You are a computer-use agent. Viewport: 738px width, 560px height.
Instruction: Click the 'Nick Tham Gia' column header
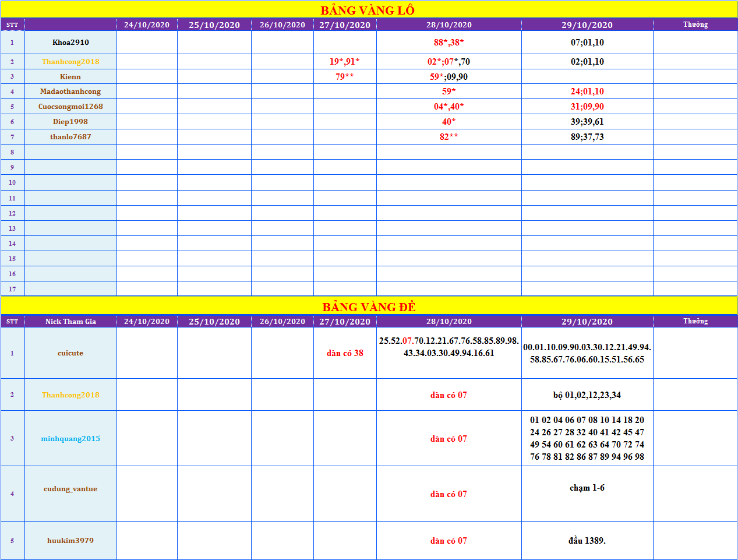click(x=70, y=322)
